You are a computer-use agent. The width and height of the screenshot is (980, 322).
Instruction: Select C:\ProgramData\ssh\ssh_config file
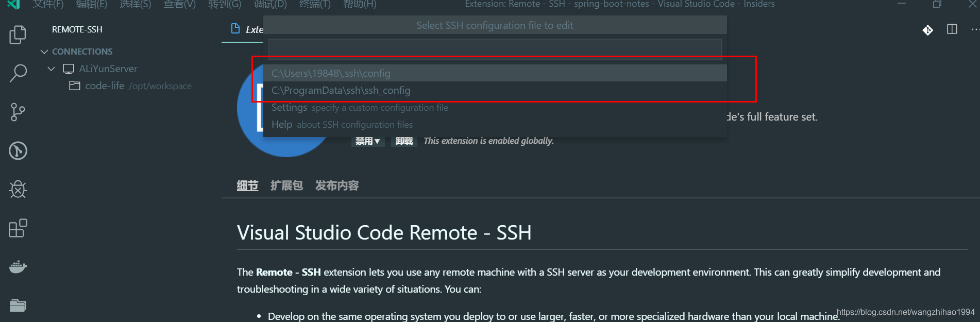[495, 90]
